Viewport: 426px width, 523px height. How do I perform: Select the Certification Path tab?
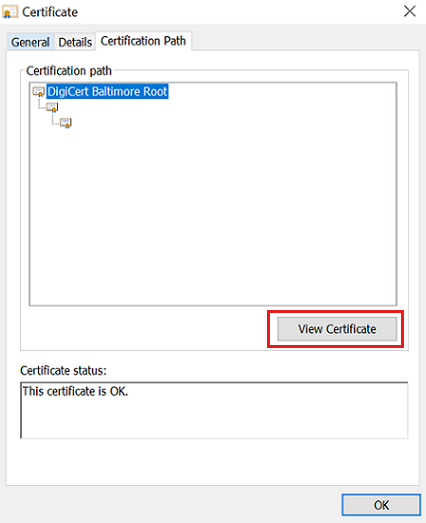click(143, 41)
